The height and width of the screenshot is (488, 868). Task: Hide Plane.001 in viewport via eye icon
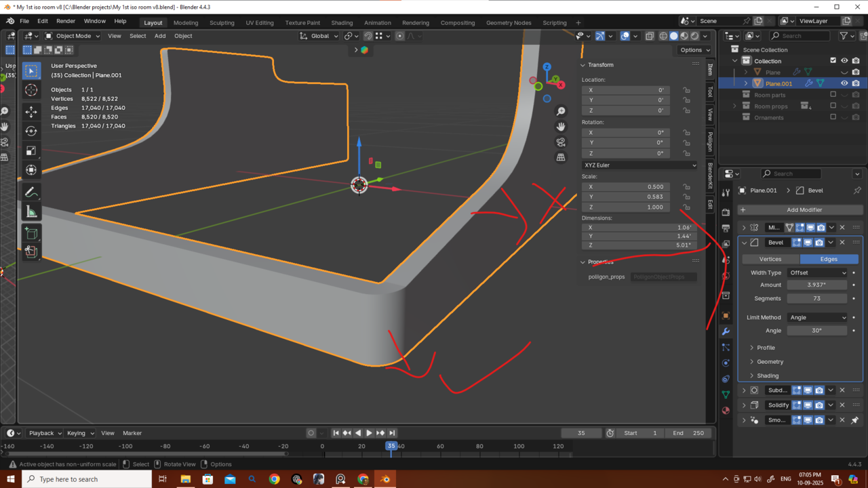click(844, 83)
